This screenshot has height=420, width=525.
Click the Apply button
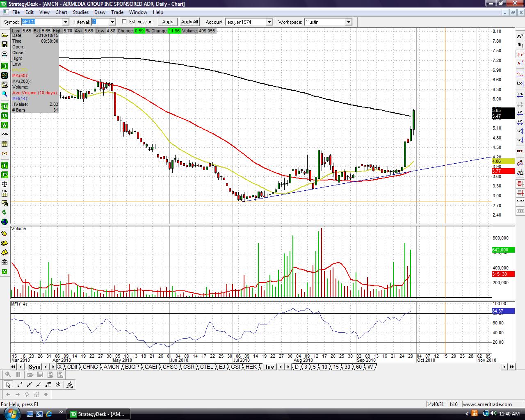pos(168,22)
